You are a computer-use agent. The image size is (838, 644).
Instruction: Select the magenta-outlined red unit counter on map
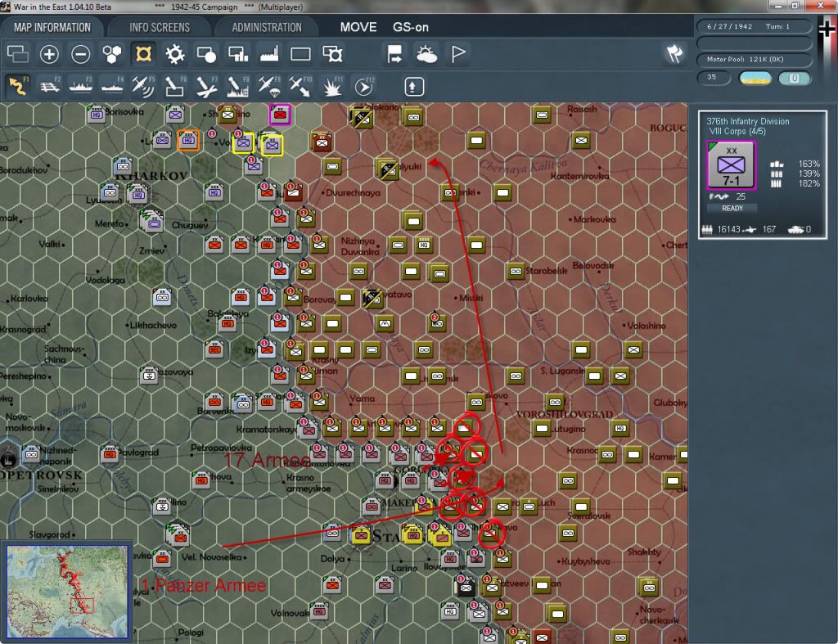coord(280,115)
